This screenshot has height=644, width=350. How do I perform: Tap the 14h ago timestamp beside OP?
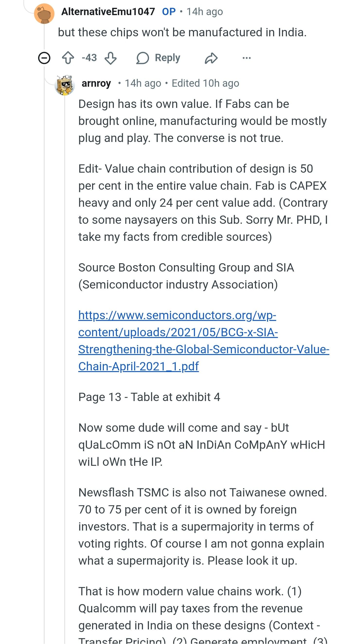coord(205,11)
